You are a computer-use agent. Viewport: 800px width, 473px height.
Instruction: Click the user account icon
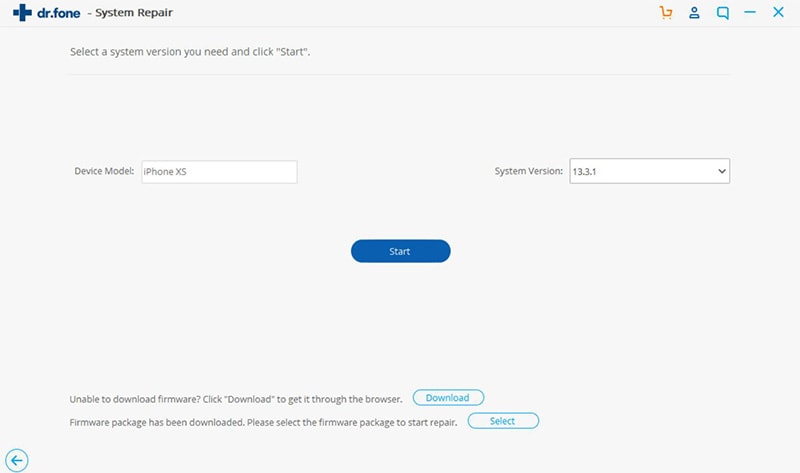(694, 12)
